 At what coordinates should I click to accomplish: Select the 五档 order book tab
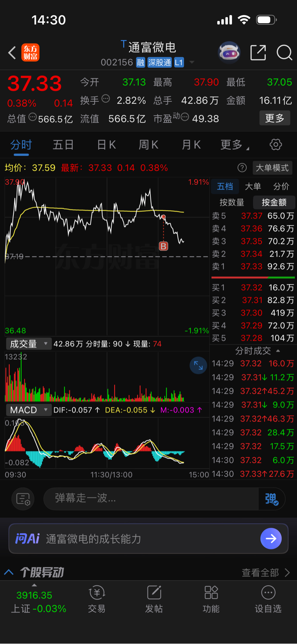point(225,187)
